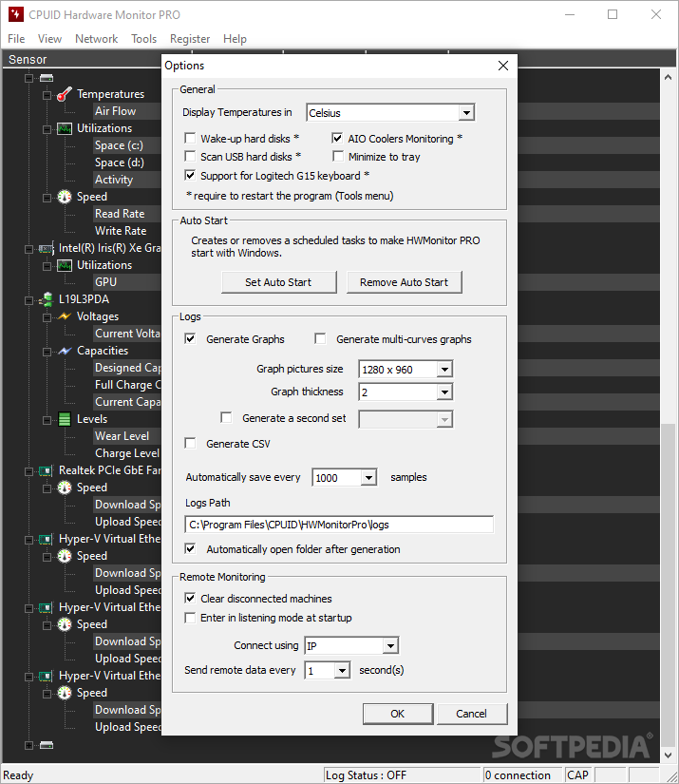
Task: Open the Graph pictures size dropdown
Action: pos(444,370)
